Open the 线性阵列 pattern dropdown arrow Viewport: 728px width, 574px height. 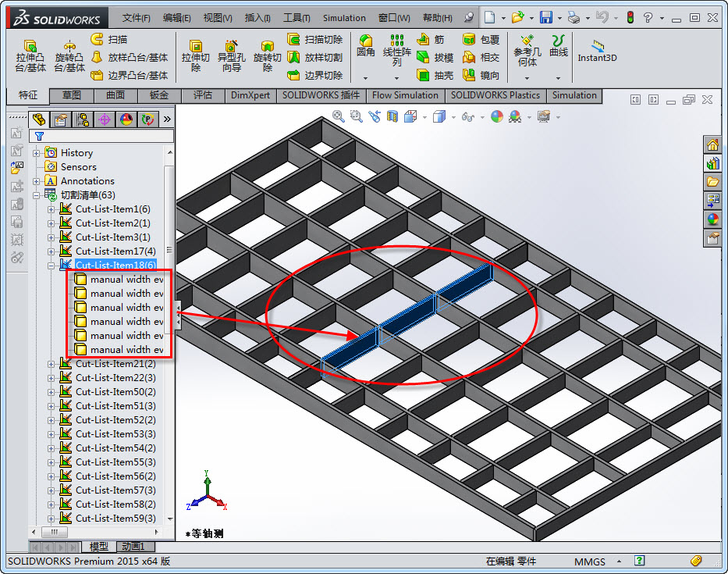396,78
